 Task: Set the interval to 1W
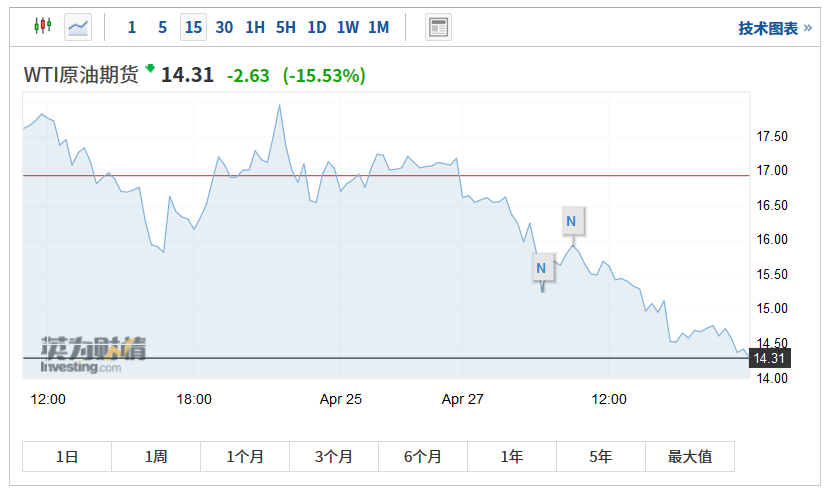pos(347,27)
